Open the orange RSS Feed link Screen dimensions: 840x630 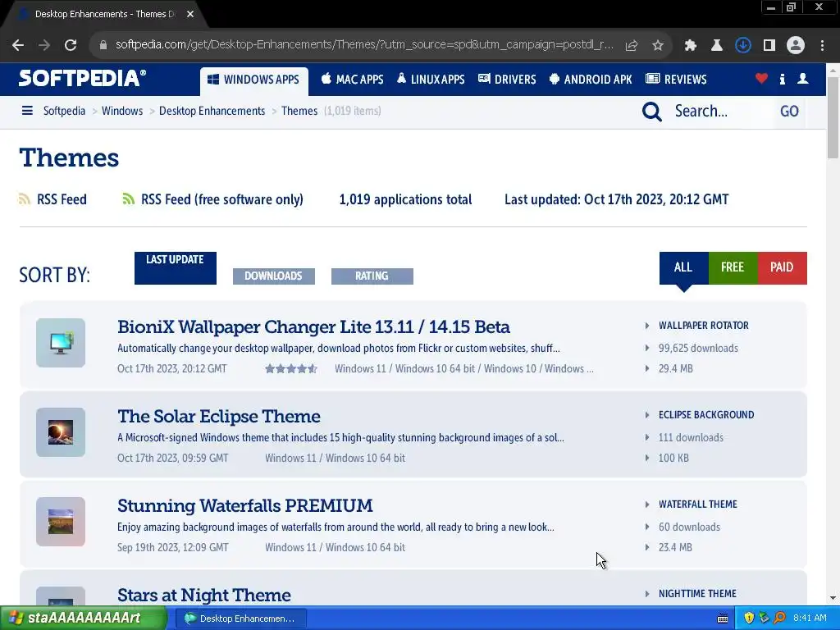(x=52, y=199)
